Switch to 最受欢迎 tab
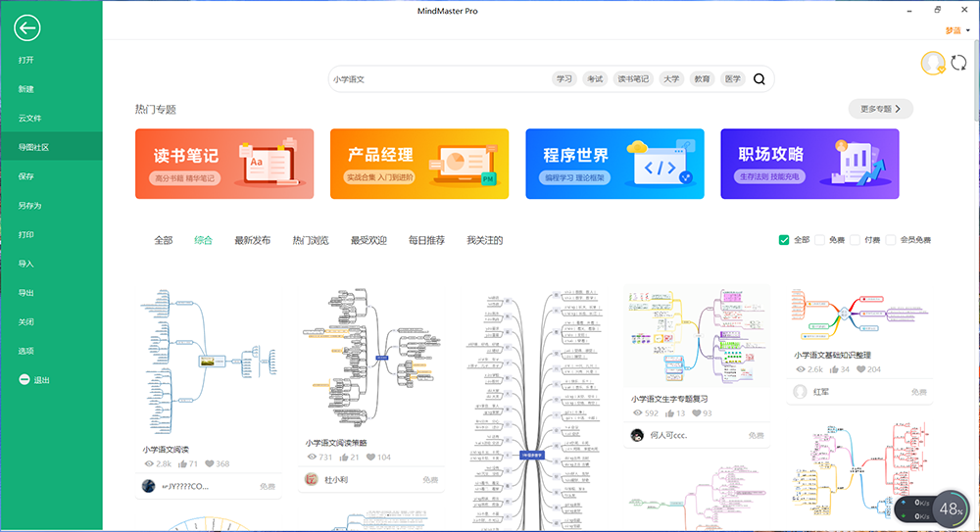Screen dimensions: 980x532 tap(368, 240)
